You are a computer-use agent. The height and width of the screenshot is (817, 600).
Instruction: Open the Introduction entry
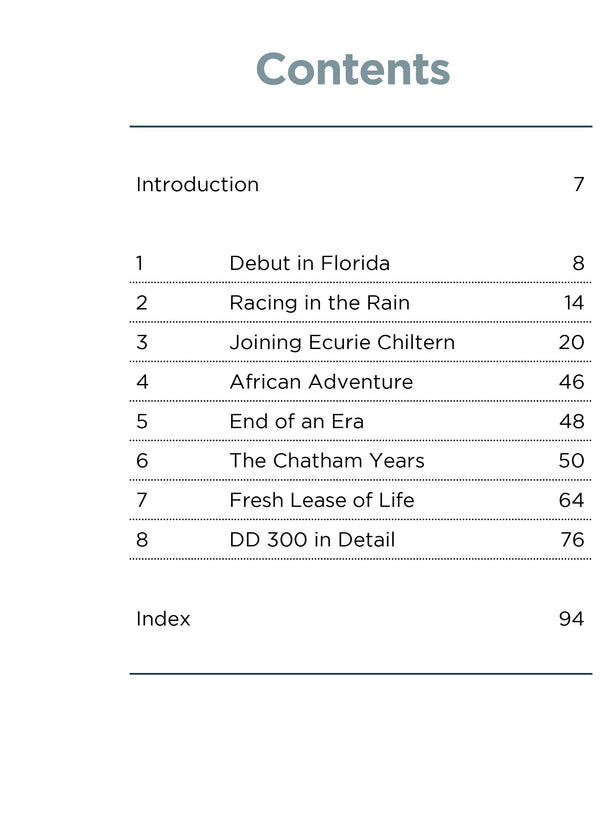click(197, 184)
